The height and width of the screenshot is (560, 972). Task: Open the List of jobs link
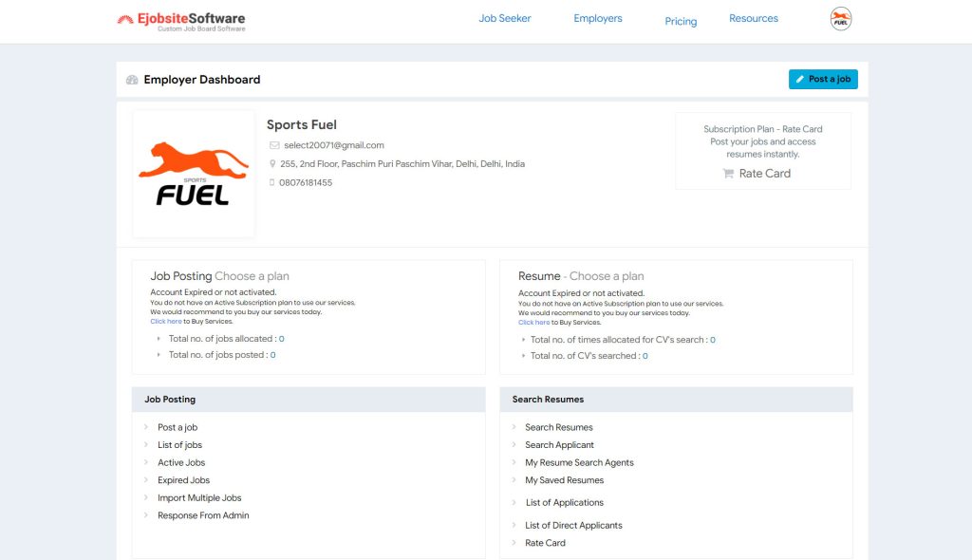pyautogui.click(x=179, y=445)
